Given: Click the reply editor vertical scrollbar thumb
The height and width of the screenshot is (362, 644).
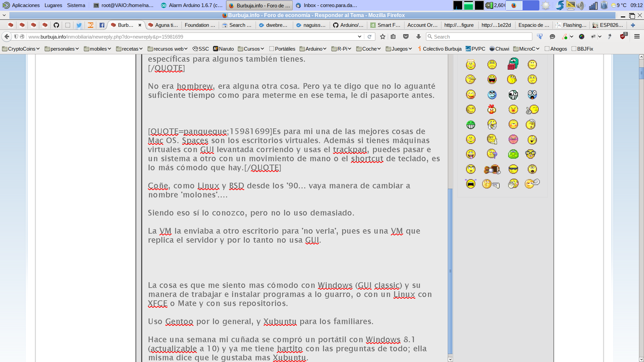Looking at the screenshot, I should click(450, 271).
